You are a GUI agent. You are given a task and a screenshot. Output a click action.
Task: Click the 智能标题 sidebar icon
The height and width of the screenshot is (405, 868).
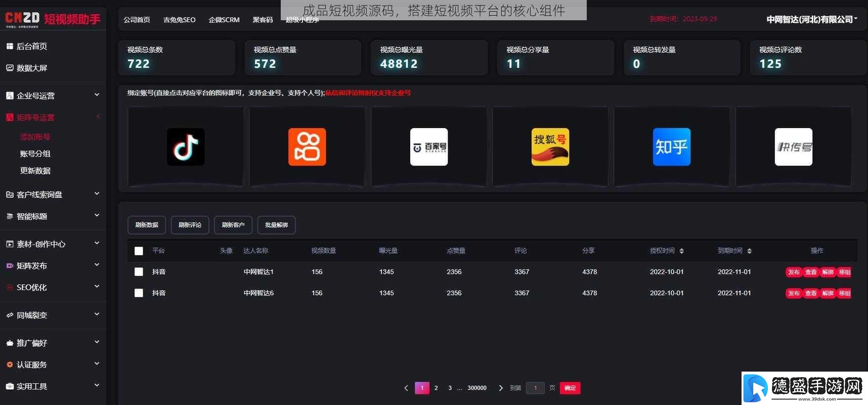(x=10, y=216)
